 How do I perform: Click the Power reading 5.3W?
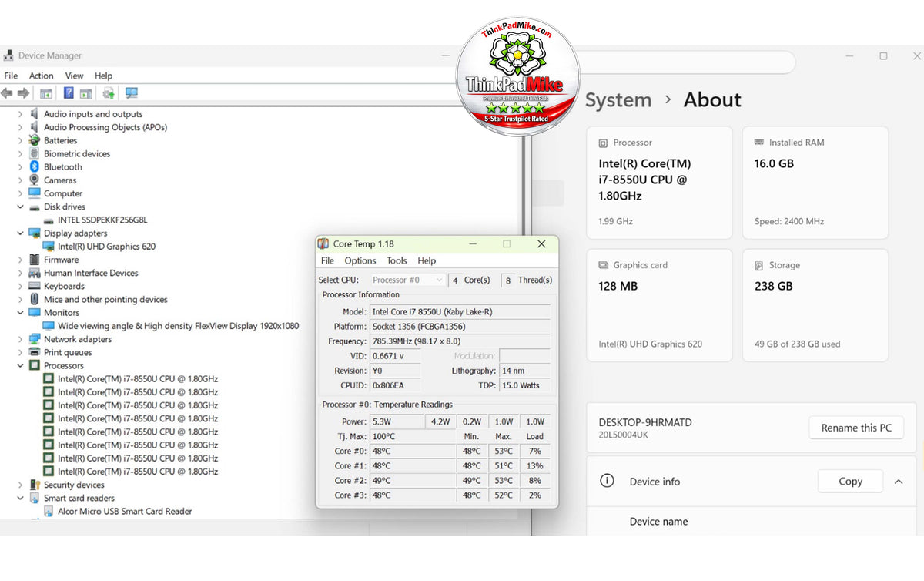396,421
